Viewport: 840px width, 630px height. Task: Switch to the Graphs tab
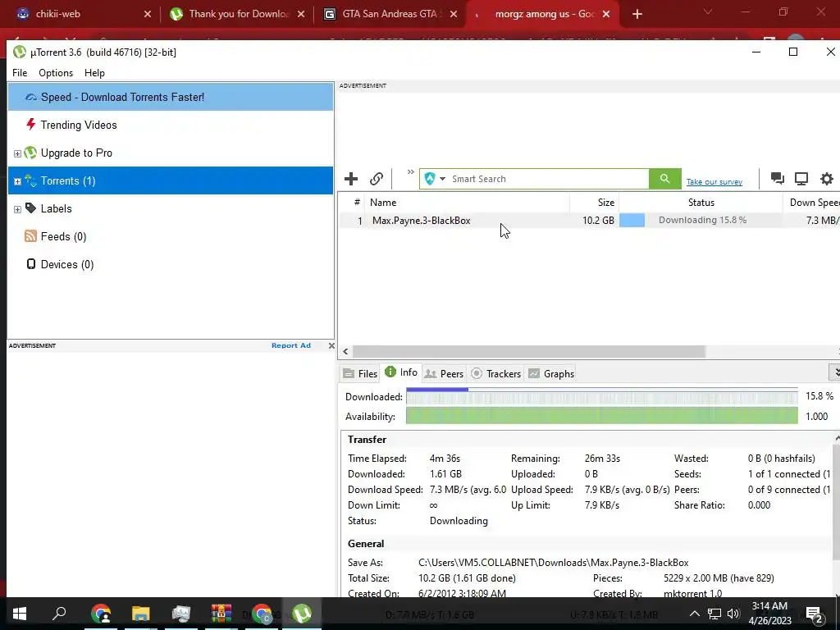pos(551,373)
